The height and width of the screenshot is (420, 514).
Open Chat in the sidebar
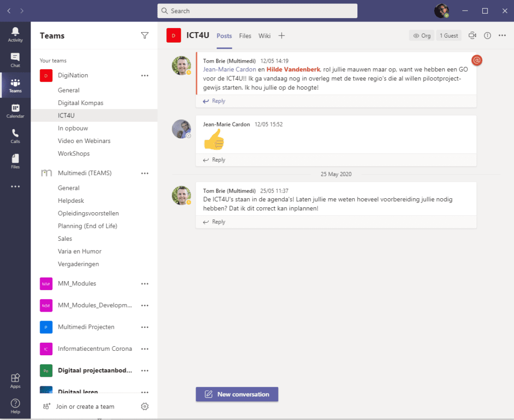15,60
